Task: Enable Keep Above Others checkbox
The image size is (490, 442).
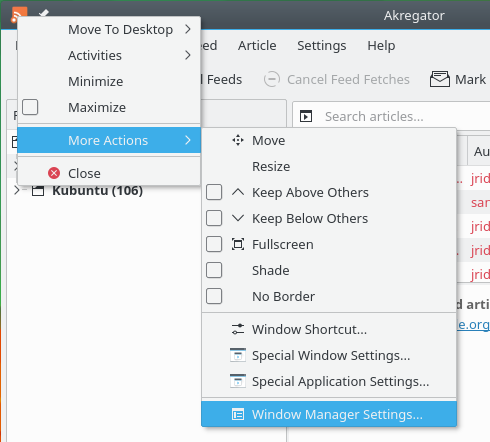Action: click(x=214, y=192)
